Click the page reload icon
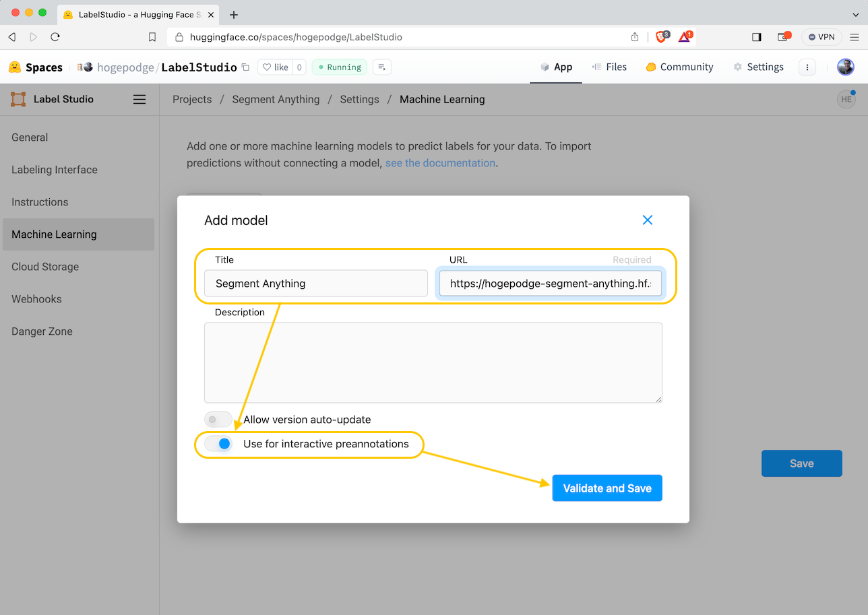This screenshot has width=868, height=615. click(x=55, y=37)
